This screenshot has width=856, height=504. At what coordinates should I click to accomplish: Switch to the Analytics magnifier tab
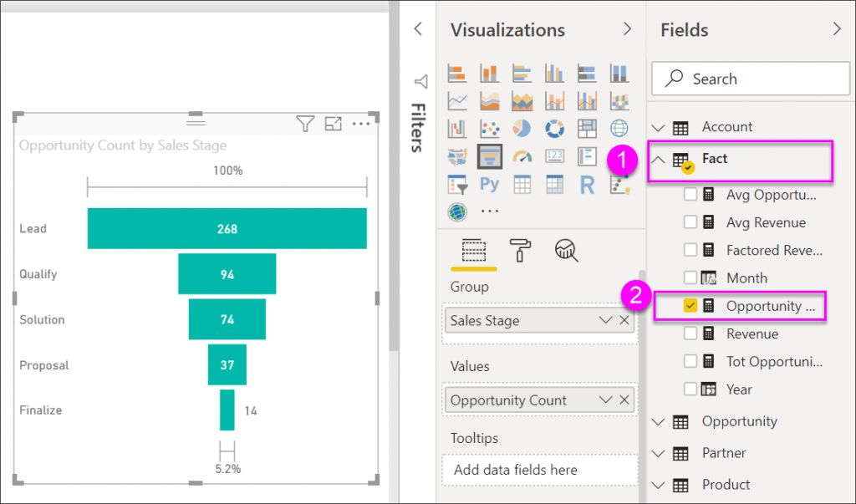tap(567, 252)
